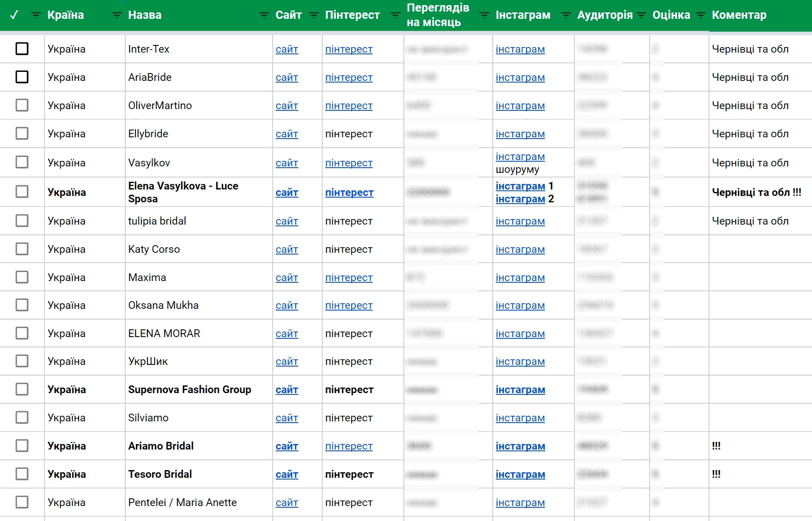This screenshot has height=521, width=812.
Task: Open сайт link for ELENA MORAR
Action: [287, 334]
